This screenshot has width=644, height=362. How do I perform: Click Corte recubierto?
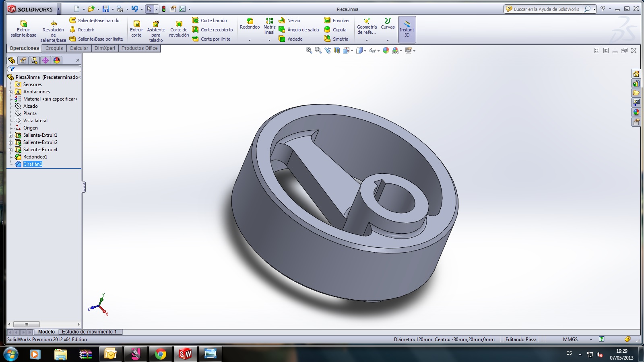[x=213, y=30]
